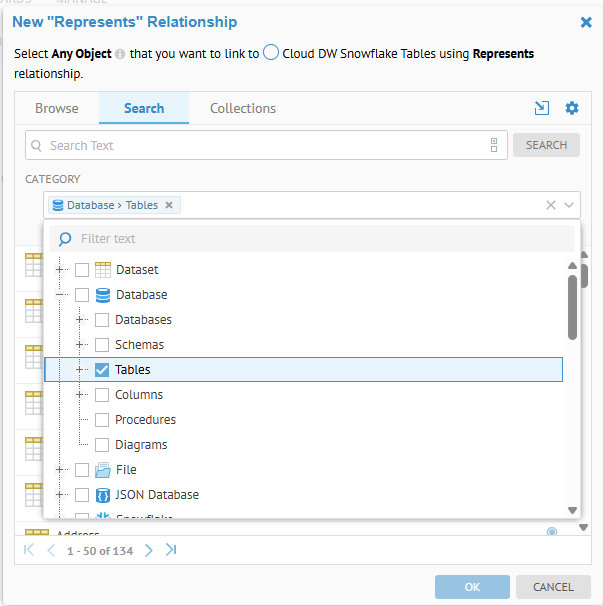
Task: Clear all selected categories with X
Action: point(550,205)
